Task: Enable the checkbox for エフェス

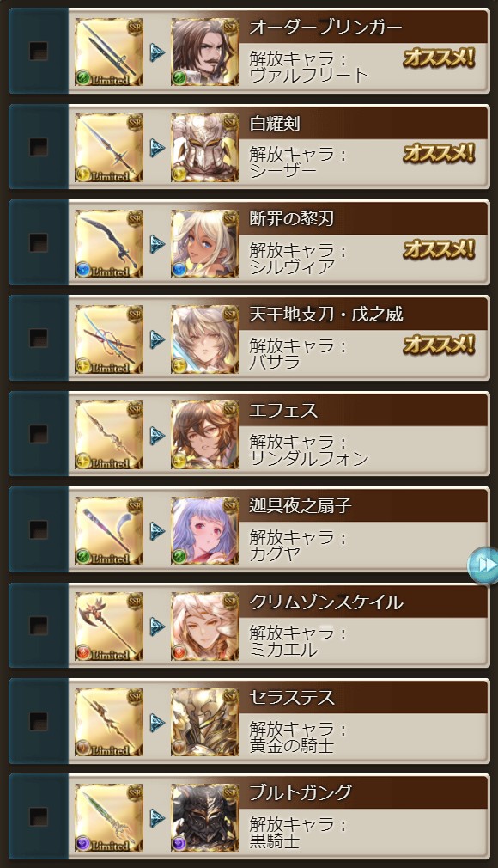Action: 38,435
